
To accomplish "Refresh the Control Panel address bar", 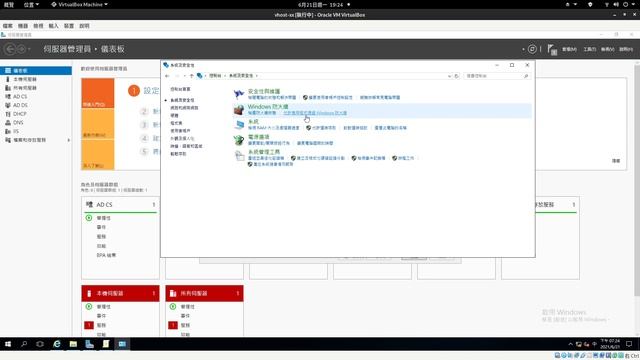I will click(x=457, y=76).
